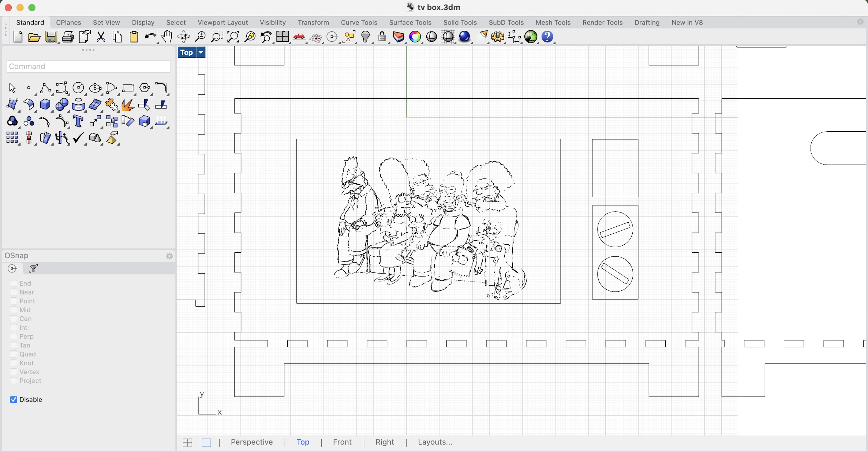The image size is (868, 452).
Task: Click the Zoom Extents icon
Action: click(x=233, y=37)
